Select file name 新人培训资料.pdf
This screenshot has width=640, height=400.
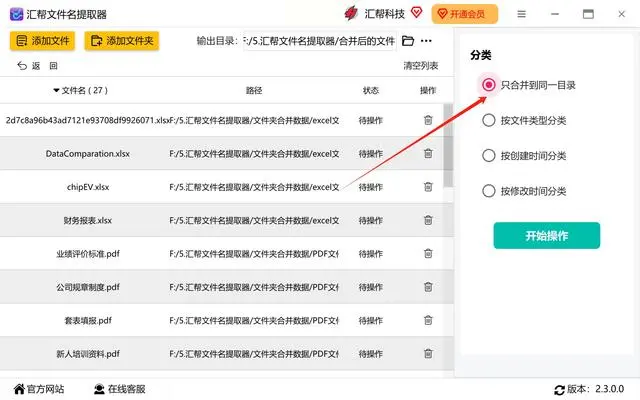pos(88,353)
